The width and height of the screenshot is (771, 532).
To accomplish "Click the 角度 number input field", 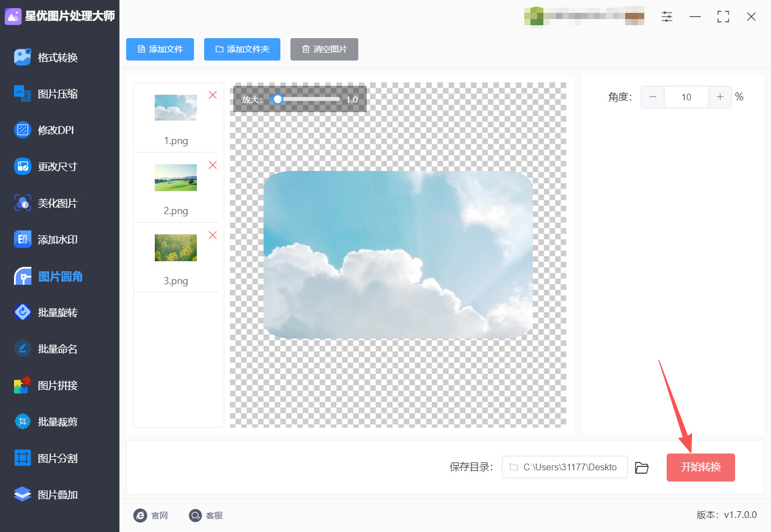I will [686, 97].
